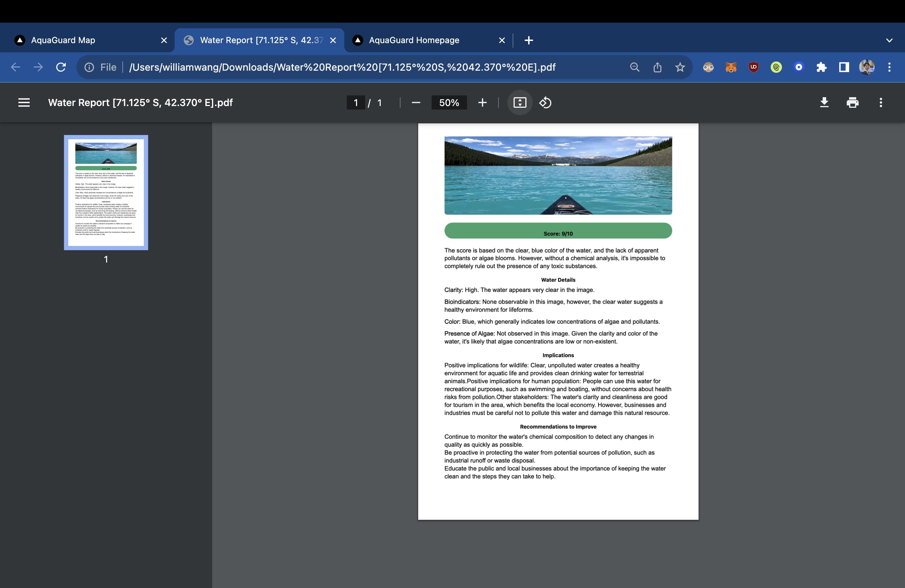Click the 50% zoom level field
This screenshot has height=588, width=905.
point(449,102)
